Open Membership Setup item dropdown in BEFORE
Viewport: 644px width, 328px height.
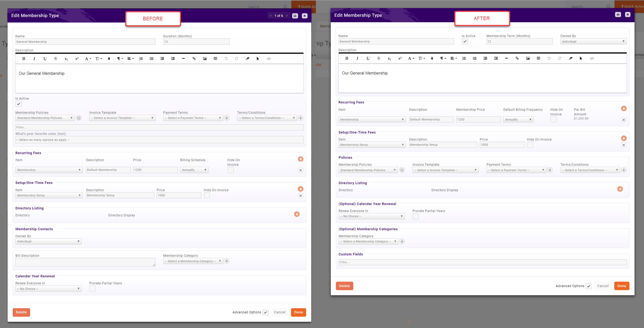pyautogui.click(x=49, y=195)
